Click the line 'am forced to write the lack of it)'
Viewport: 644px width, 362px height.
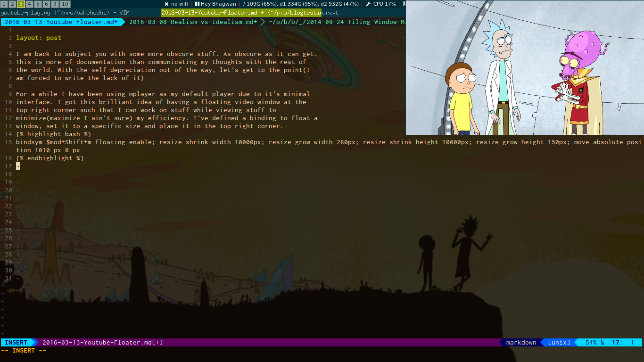pos(80,78)
